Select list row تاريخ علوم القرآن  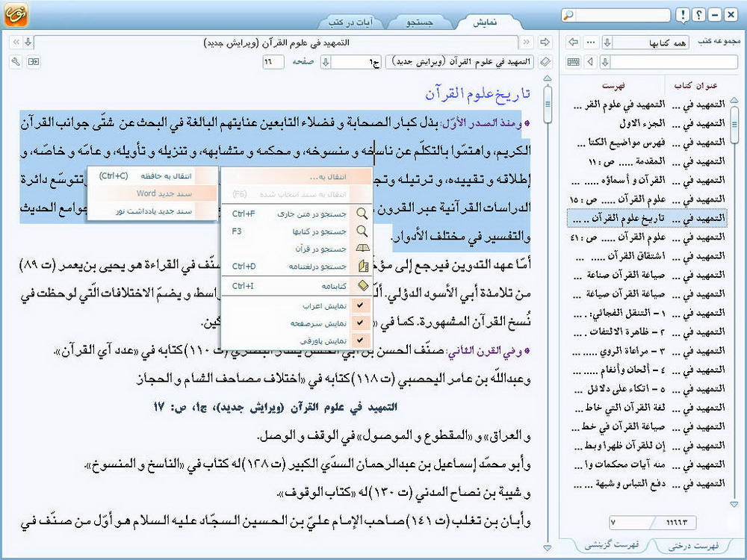click(647, 218)
